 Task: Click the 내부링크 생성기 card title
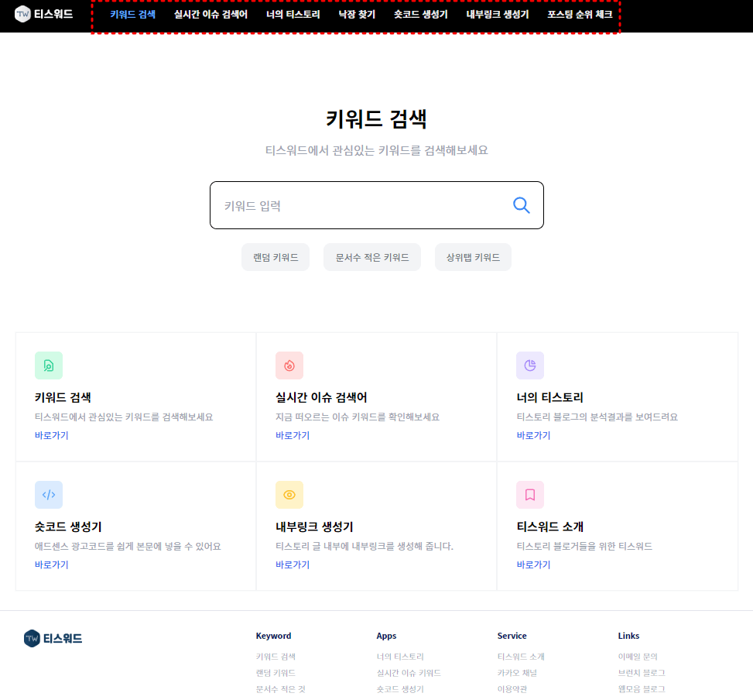coord(314,527)
